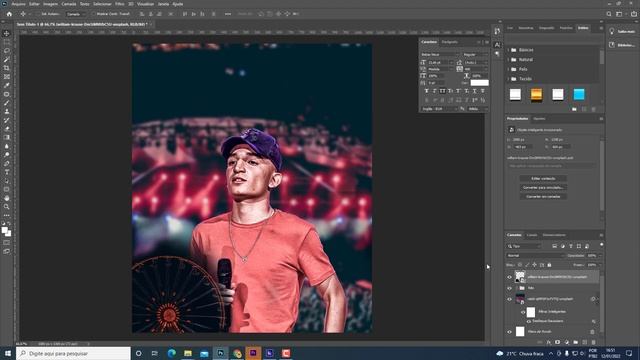Select the Move tool in the toolbox
Image resolution: width=640 pixels, height=360 pixels.
7,33
